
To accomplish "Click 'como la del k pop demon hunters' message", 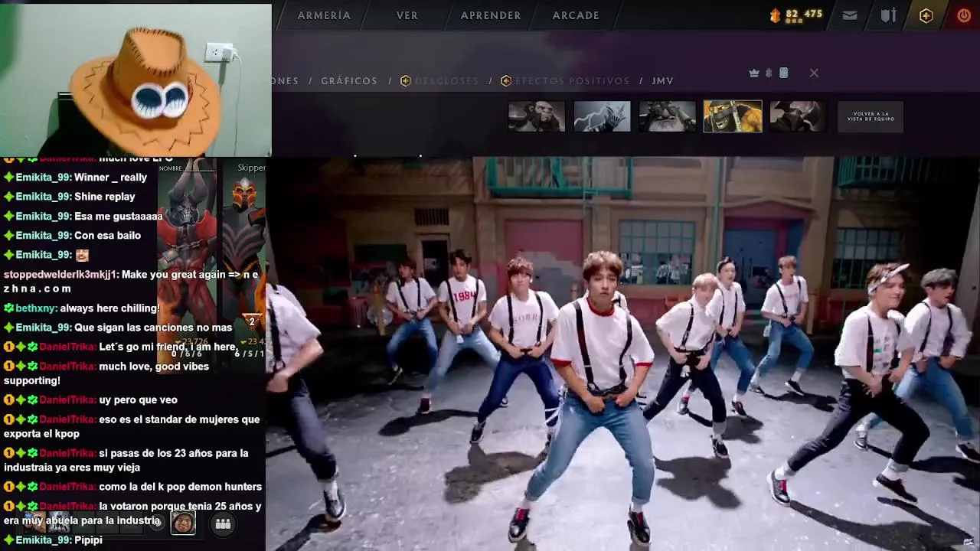I will [x=180, y=487].
